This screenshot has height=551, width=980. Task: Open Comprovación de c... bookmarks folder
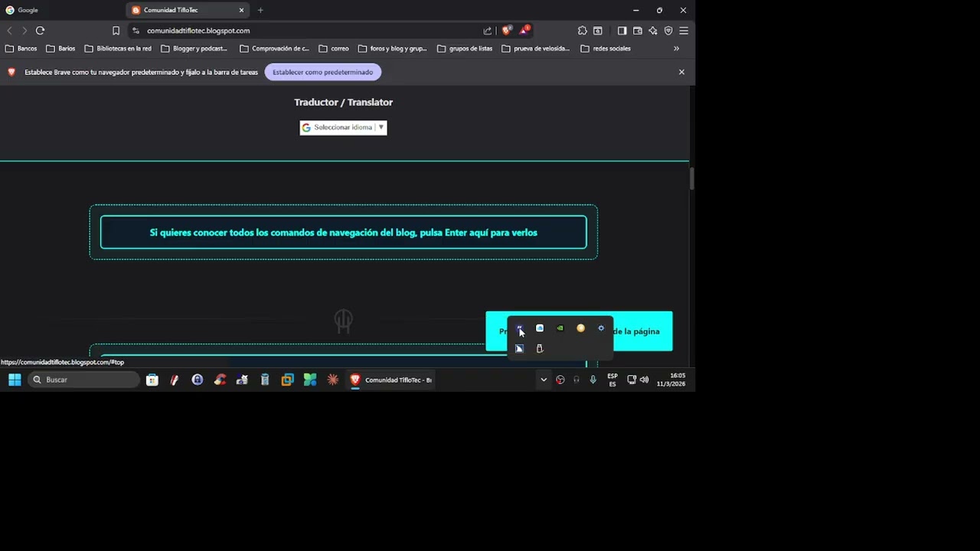point(274,48)
